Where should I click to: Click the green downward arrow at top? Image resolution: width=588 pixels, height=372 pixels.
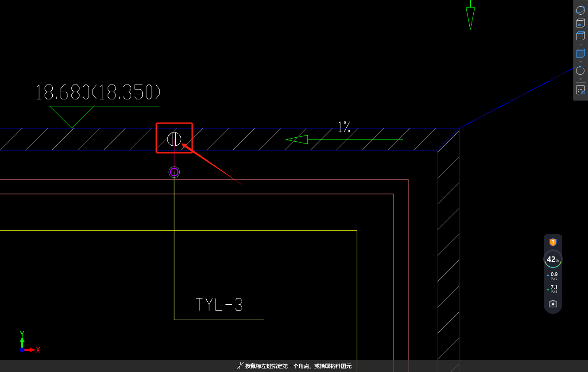470,15
